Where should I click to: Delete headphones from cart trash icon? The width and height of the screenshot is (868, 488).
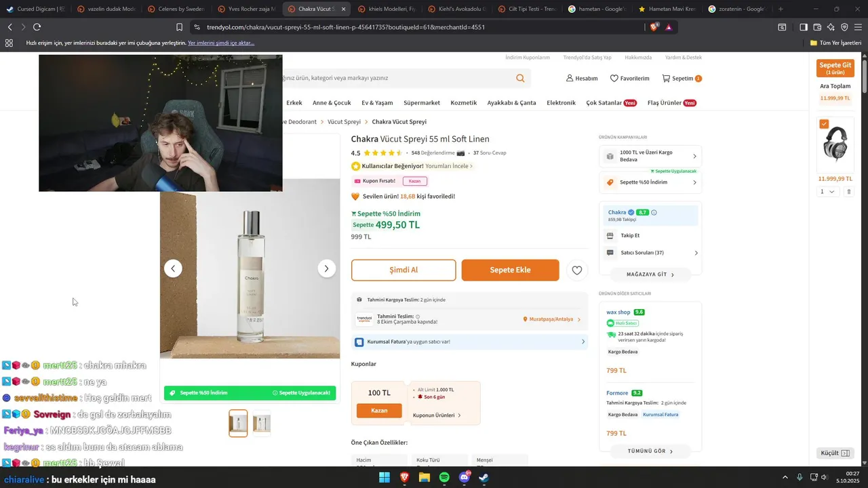[x=848, y=192]
